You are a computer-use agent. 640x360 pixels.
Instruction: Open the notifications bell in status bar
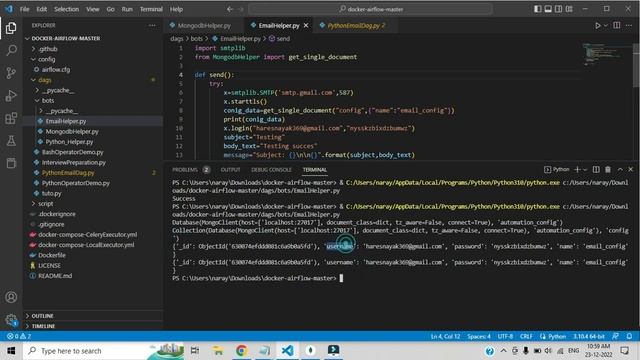pyautogui.click(x=629, y=336)
